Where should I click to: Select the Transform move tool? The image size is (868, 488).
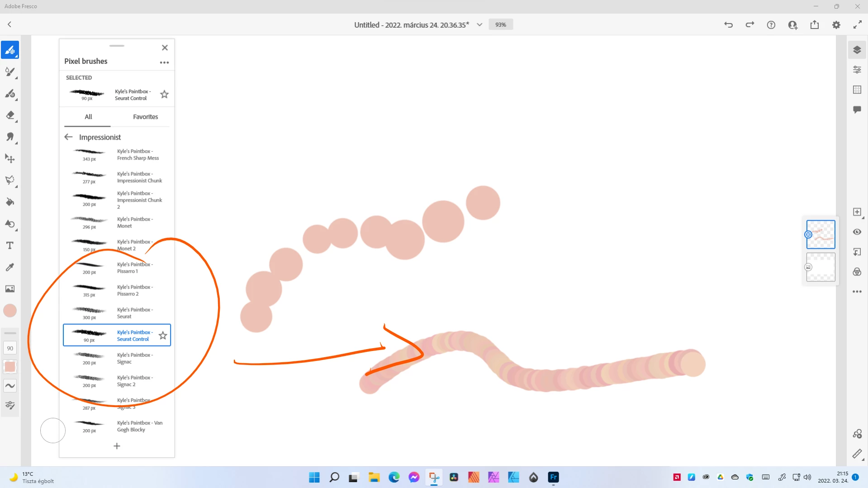coord(10,159)
